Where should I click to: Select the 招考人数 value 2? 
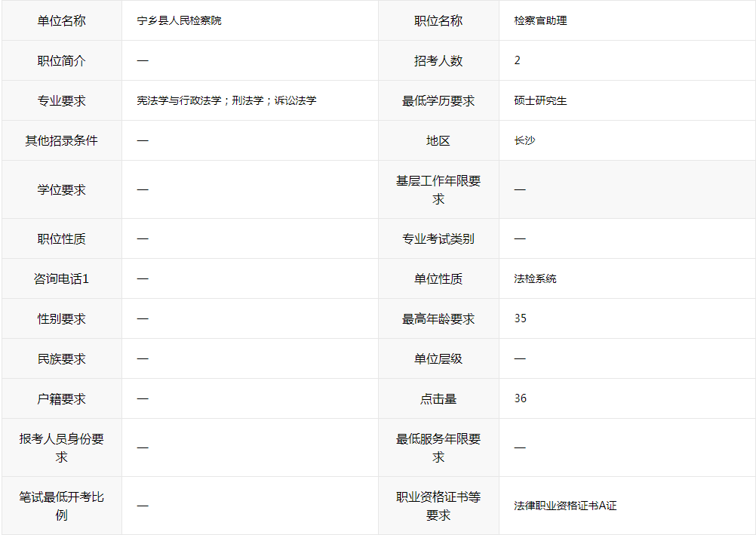point(518,60)
